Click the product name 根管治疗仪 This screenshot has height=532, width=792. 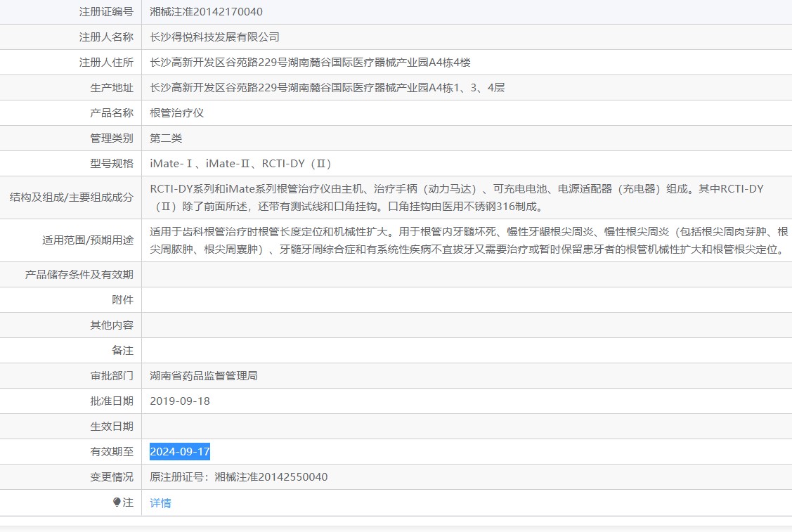(x=177, y=112)
